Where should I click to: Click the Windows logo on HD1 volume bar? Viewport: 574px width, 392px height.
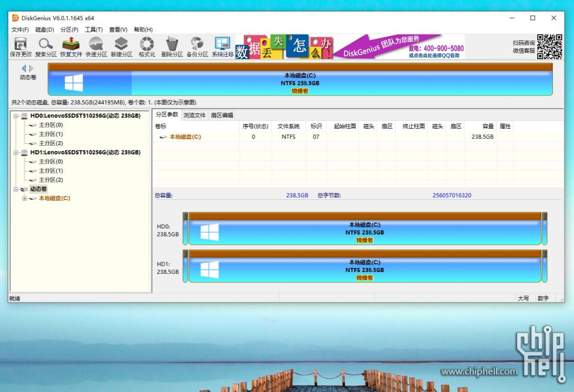pyautogui.click(x=210, y=270)
